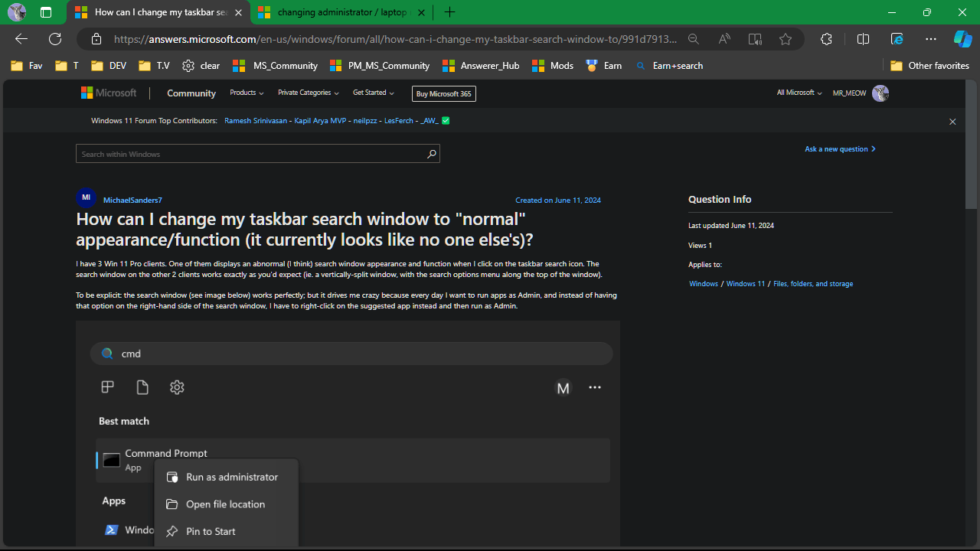Screen dimensions: 980x551
Task: Click the Microsoft logo in the page header
Action: [x=108, y=93]
